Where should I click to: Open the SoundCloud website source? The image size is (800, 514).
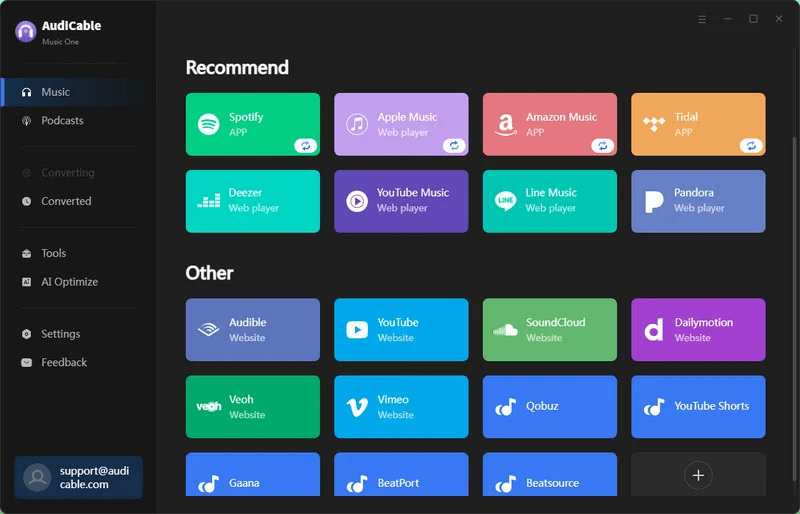click(x=549, y=330)
